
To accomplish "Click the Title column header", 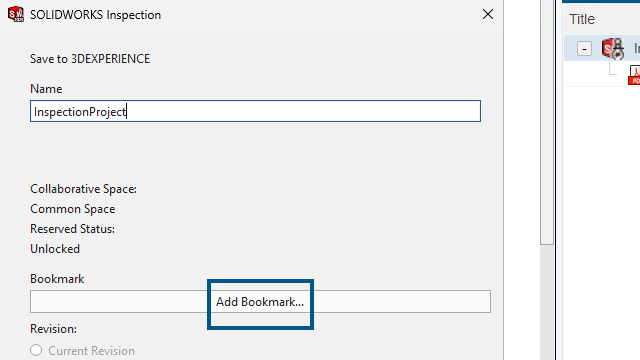I will (582, 19).
